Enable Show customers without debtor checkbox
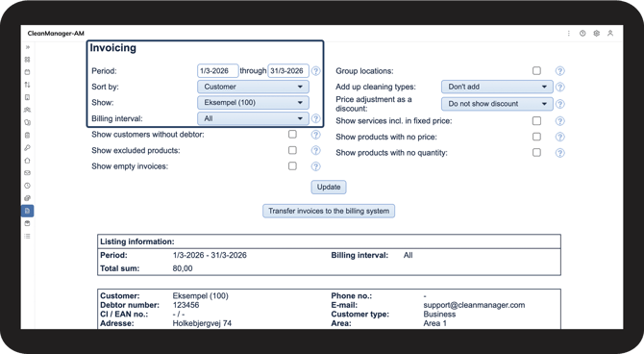Screen dimensions: 644x354 pos(292,134)
